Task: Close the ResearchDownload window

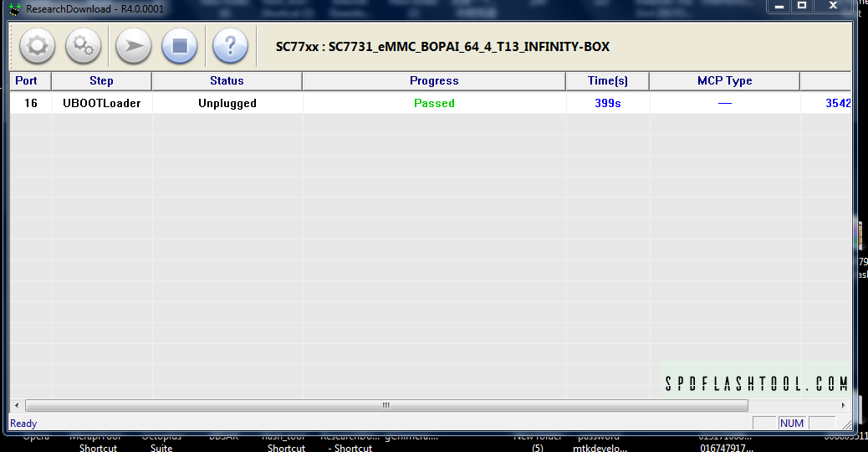Action: pos(833,6)
